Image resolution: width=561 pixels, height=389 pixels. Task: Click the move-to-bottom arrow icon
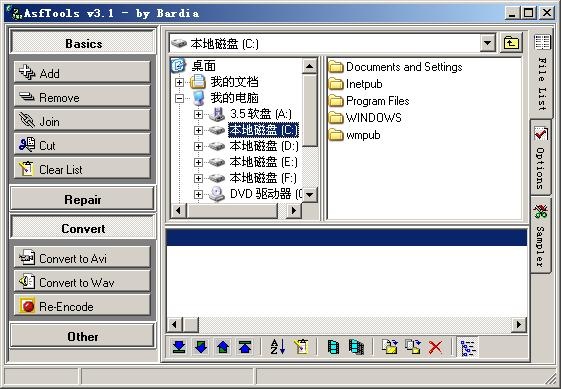pyautogui.click(x=179, y=347)
